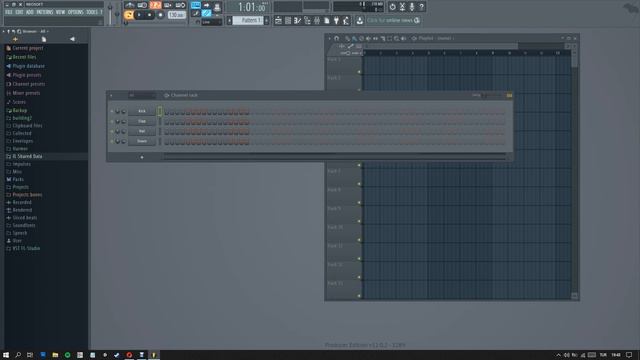Click the globe icon after online news
This screenshot has height=360, width=640.
pos(417,20)
